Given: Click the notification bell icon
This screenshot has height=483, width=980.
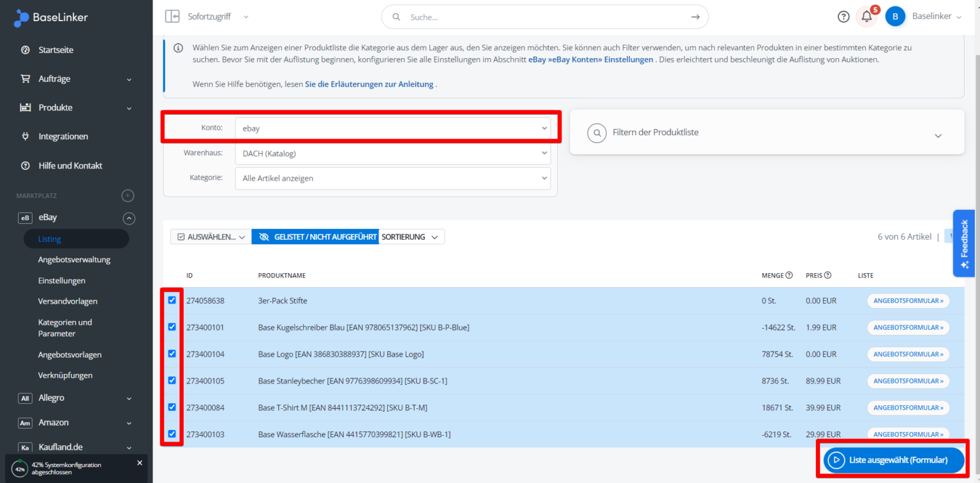Looking at the screenshot, I should (x=866, y=17).
